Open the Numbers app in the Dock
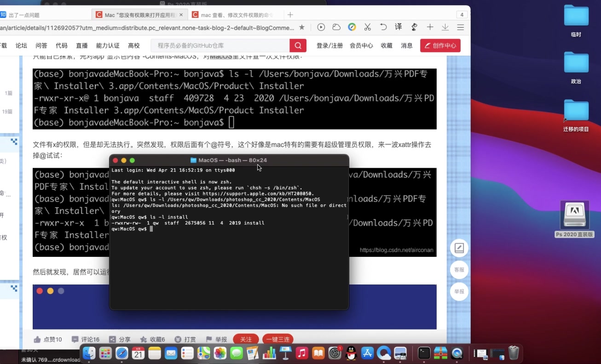Viewport: 601px width, 364px height. 269,353
